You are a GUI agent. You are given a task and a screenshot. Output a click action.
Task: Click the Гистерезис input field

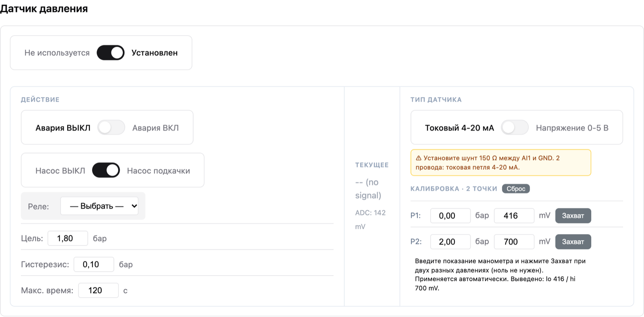click(x=94, y=264)
